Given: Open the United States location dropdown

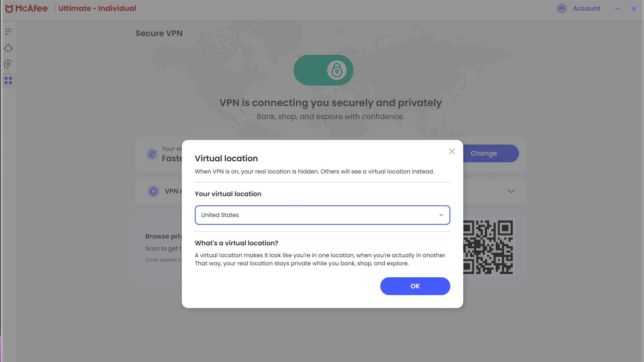Looking at the screenshot, I should pyautogui.click(x=322, y=215).
